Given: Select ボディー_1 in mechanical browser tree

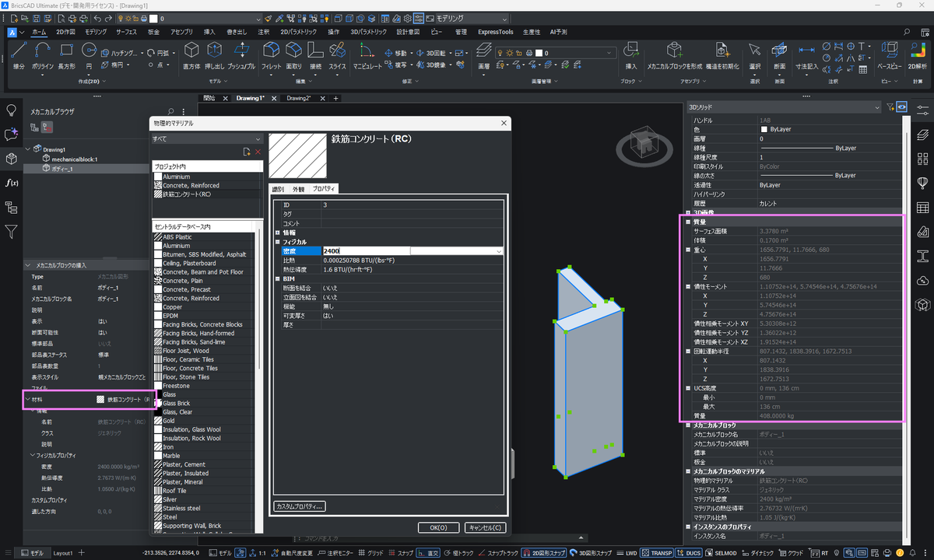Looking at the screenshot, I should pos(61,168).
